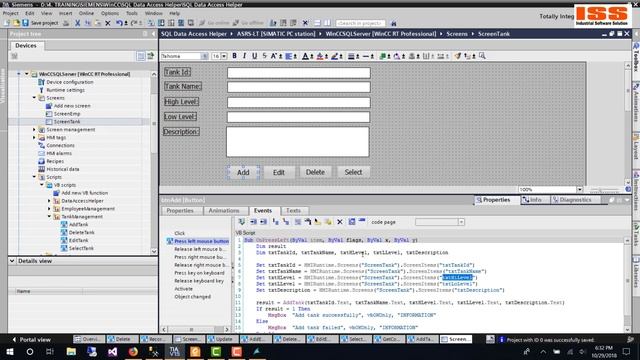640x360 pixels.
Task: Switch to the Animations tab
Action: click(x=224, y=211)
